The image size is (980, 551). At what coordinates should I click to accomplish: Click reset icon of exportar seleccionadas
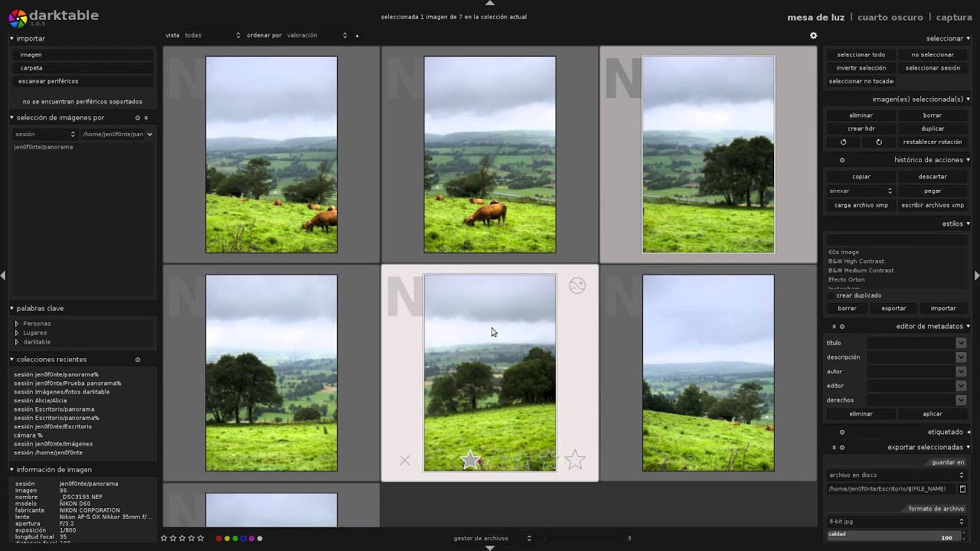[x=842, y=448]
